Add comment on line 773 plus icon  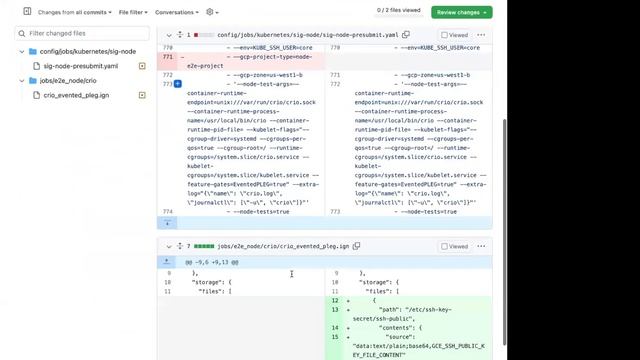pyautogui.click(x=178, y=84)
